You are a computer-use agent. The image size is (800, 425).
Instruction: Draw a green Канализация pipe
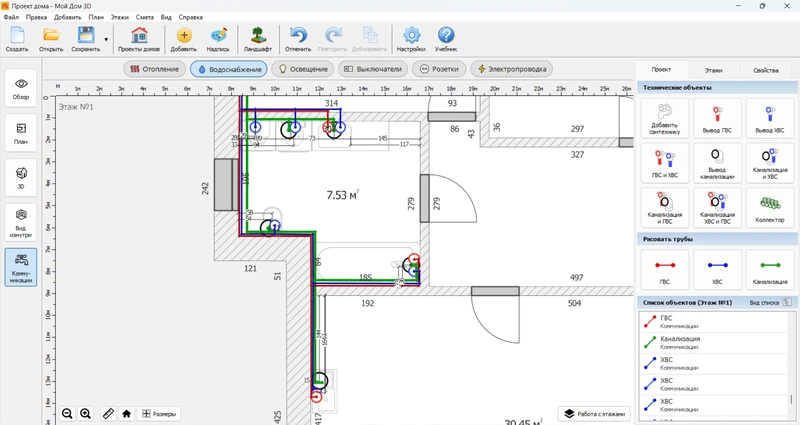(770, 269)
